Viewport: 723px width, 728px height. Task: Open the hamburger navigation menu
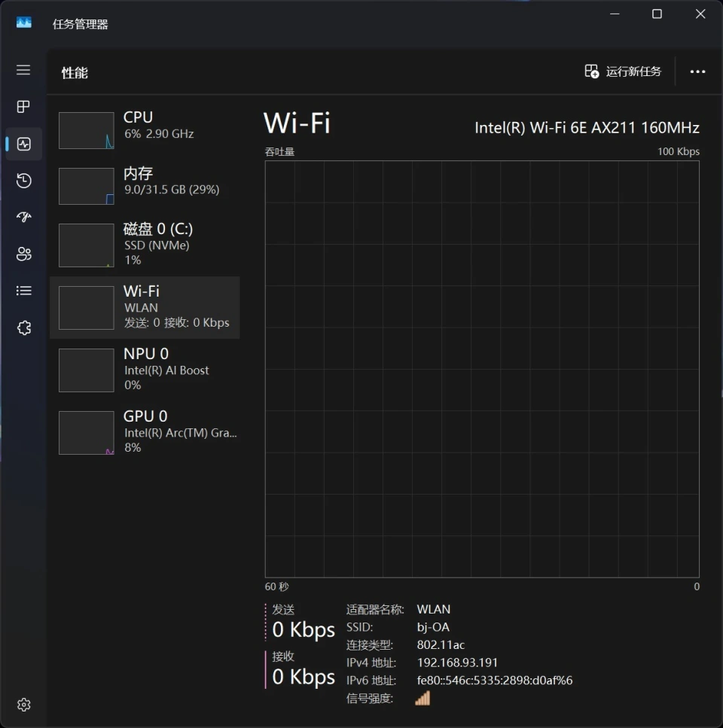click(x=23, y=70)
